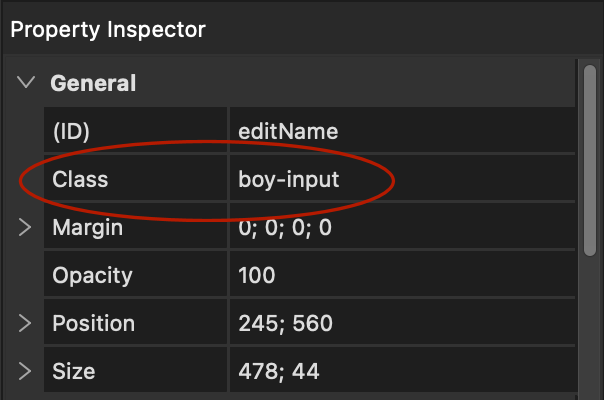Click the Position value 245; 560
604x400 pixels.
[285, 324]
